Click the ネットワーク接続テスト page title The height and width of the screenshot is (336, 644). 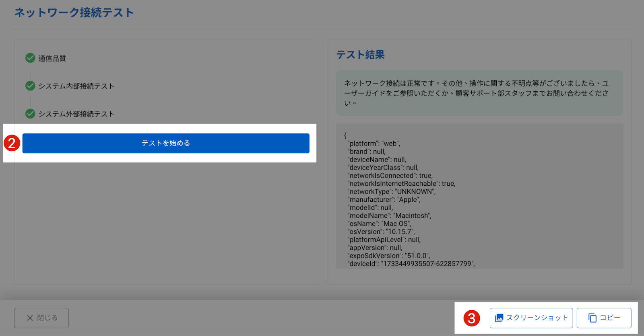[74, 12]
